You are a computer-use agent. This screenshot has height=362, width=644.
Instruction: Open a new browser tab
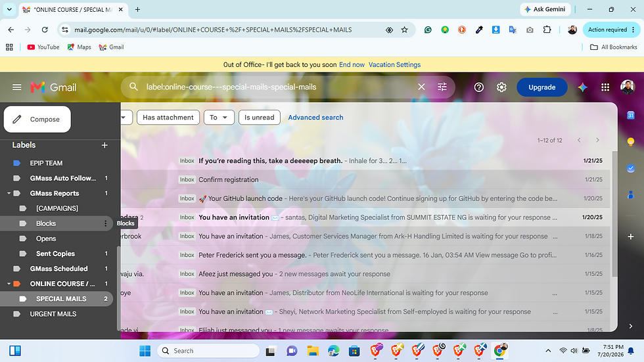click(x=137, y=9)
